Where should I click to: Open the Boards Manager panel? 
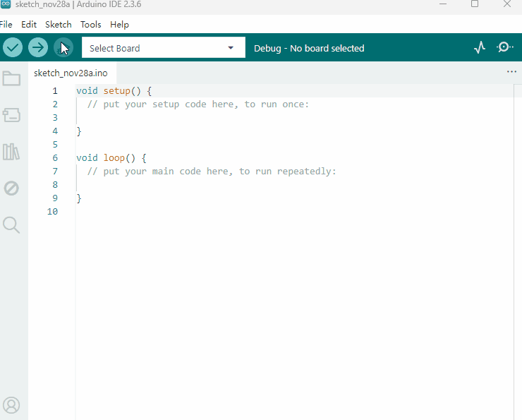[x=12, y=115]
